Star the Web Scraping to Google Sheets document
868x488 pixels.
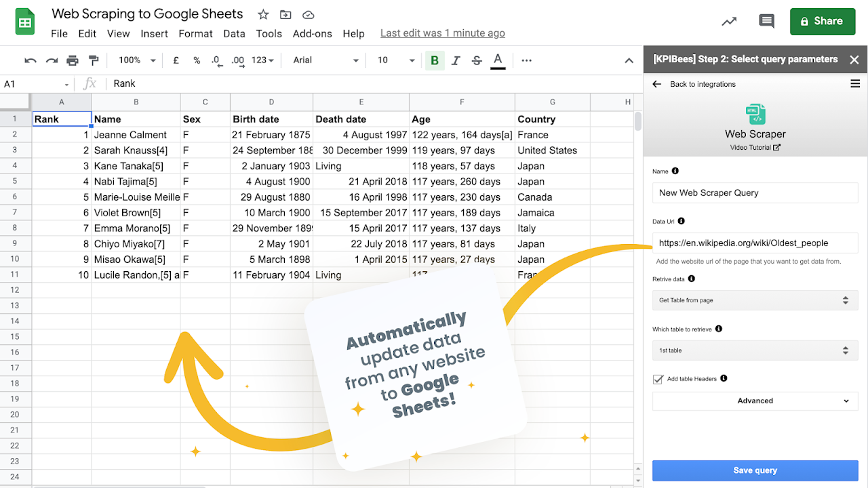pos(263,14)
